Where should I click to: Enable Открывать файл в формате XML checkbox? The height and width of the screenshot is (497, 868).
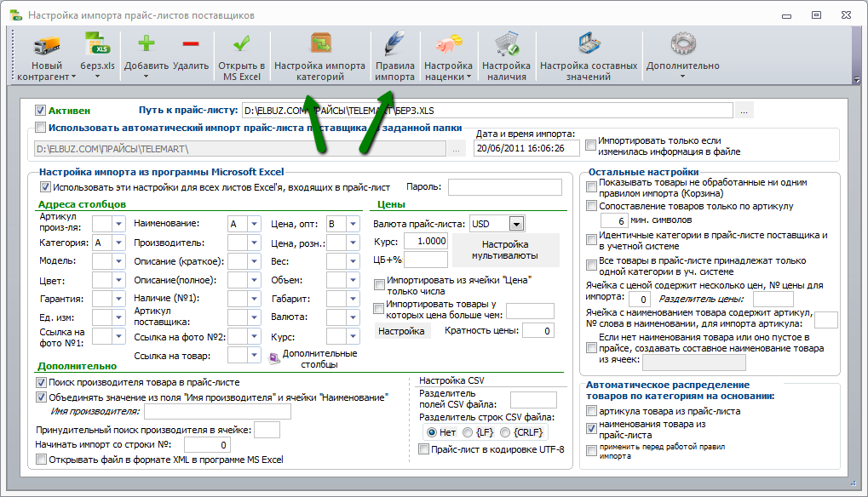[x=41, y=460]
